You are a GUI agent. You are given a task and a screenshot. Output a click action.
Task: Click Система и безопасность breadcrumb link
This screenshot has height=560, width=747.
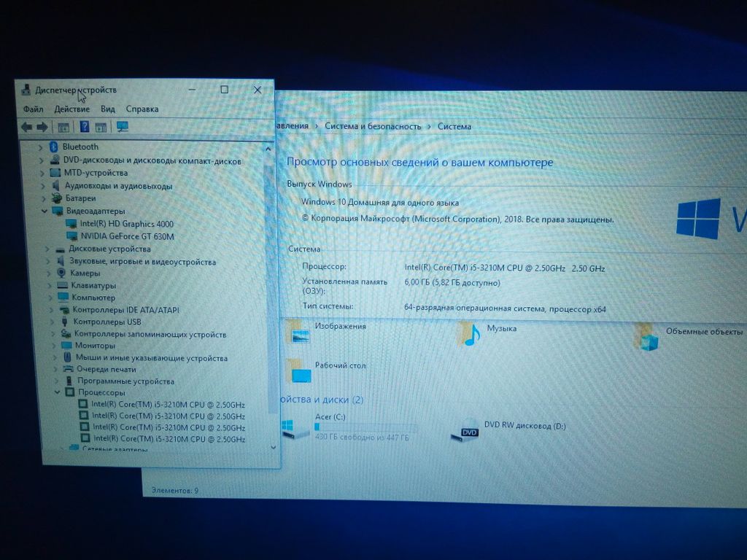point(373,126)
